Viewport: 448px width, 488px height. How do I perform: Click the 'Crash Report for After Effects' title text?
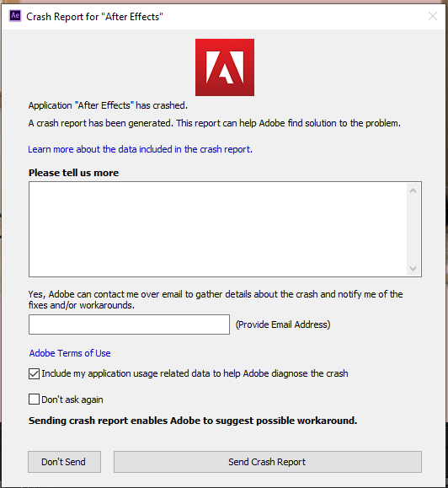[94, 17]
